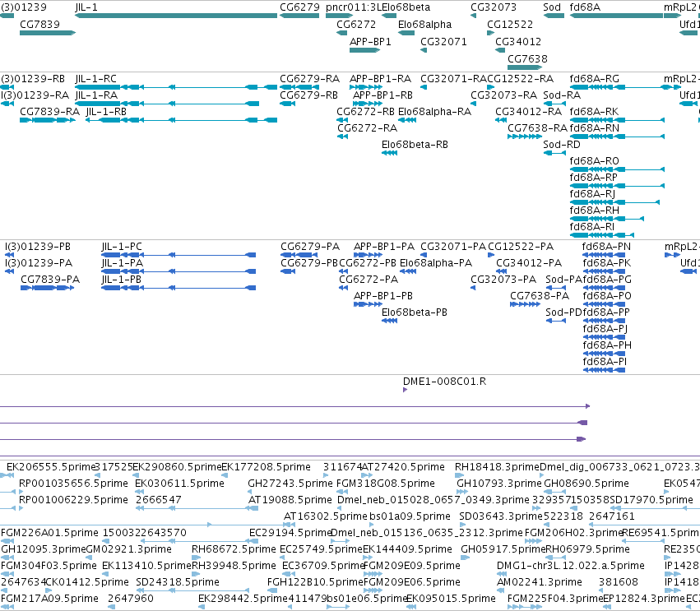The image size is (700, 611).
Task: Click EST EK298442.5prime
Action: click(x=243, y=599)
